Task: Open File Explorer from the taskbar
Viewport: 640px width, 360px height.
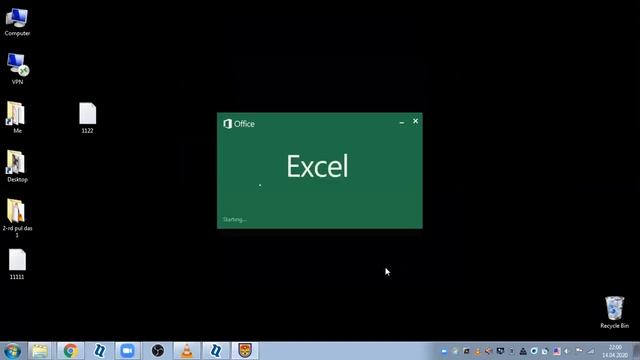Action: pyautogui.click(x=40, y=351)
